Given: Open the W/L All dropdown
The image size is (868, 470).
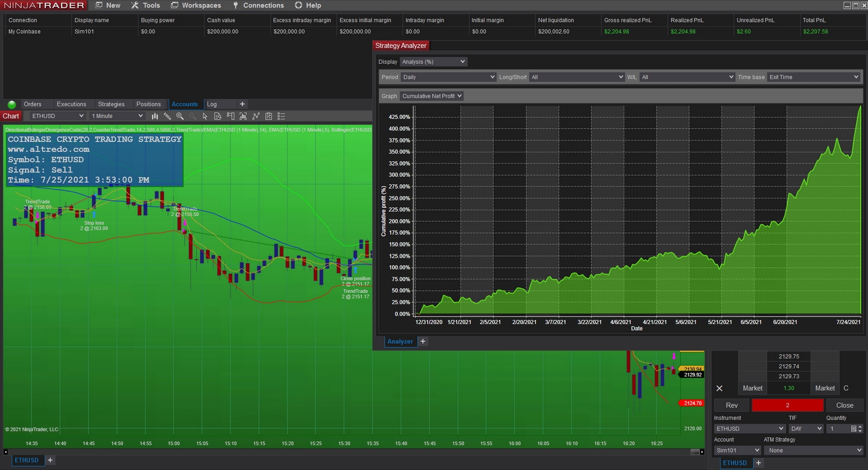Looking at the screenshot, I should [x=687, y=77].
